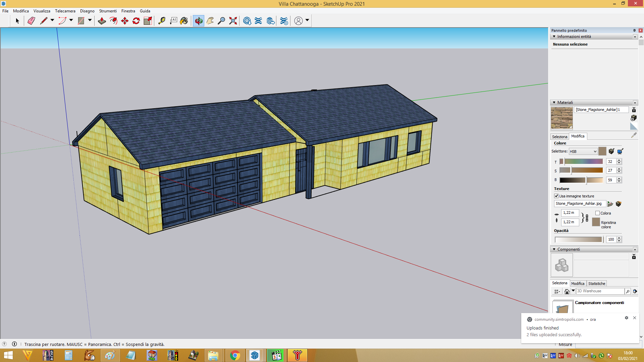644x362 pixels.
Task: Activate the Push/Pull tool
Action: pos(102,21)
